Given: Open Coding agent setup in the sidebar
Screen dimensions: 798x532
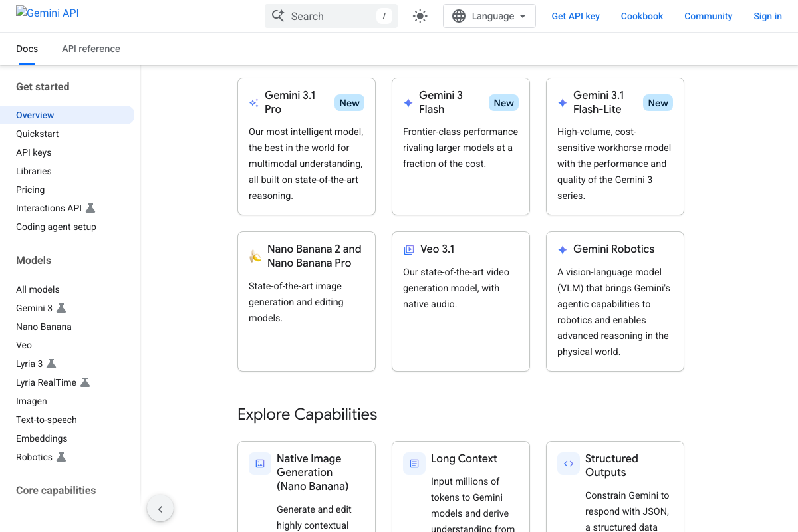Looking at the screenshot, I should pos(56,227).
